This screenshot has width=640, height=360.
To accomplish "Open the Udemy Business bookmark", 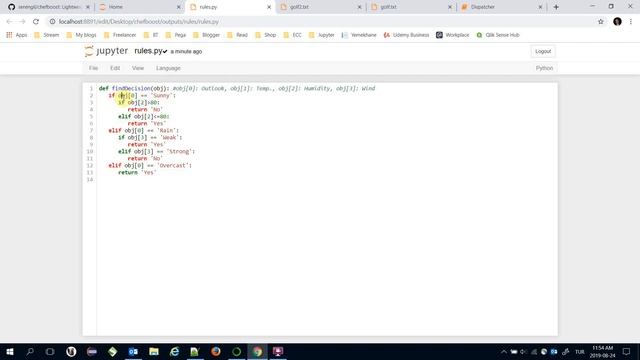I will tap(407, 35).
